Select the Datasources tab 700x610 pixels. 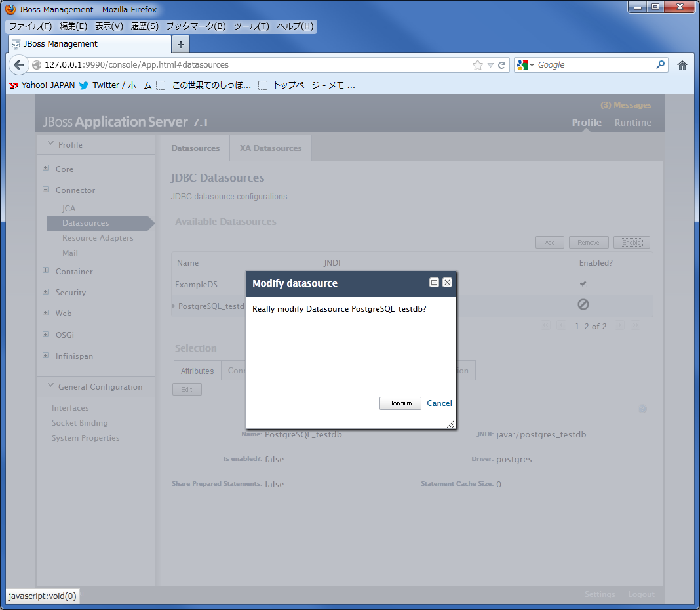coord(195,148)
